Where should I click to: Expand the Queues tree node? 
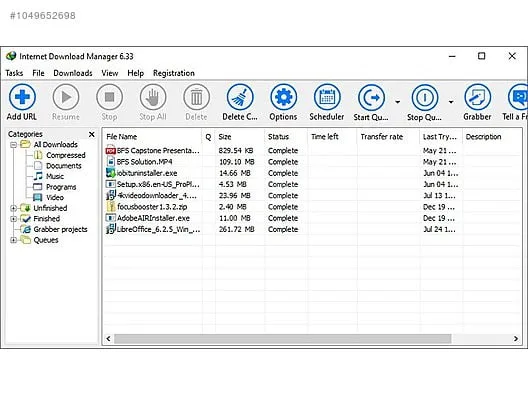pyautogui.click(x=13, y=240)
